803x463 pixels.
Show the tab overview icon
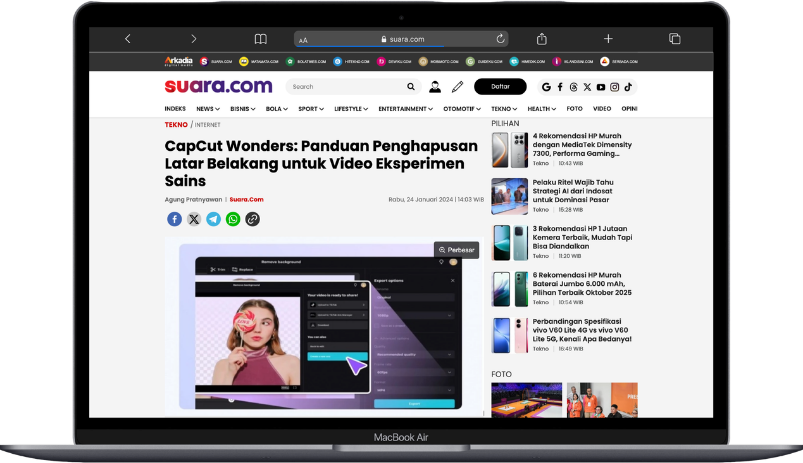coord(674,39)
